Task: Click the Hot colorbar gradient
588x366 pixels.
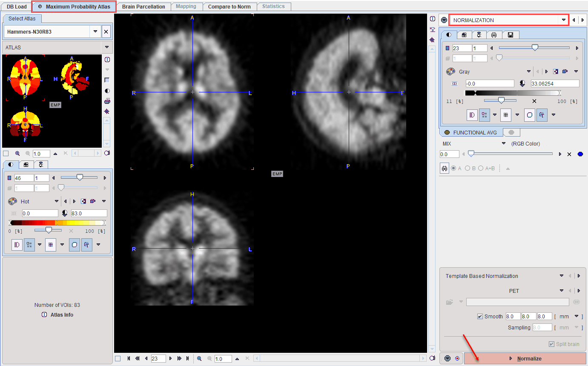Action: click(57, 223)
